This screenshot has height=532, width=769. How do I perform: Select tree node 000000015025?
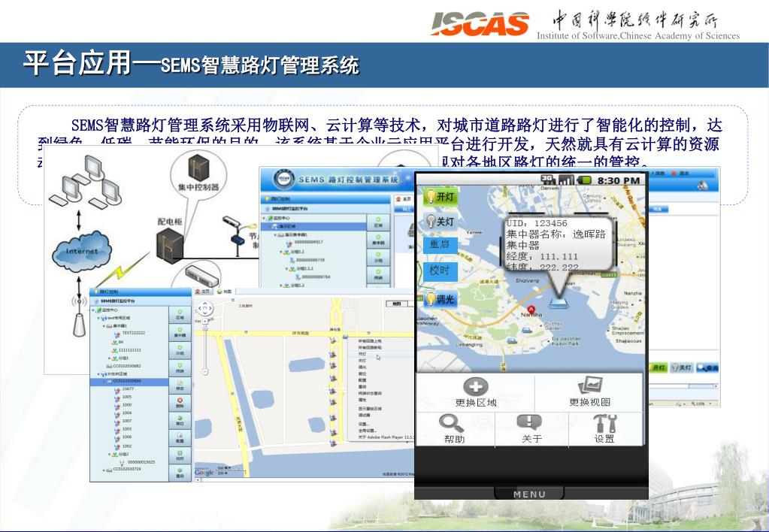click(141, 462)
